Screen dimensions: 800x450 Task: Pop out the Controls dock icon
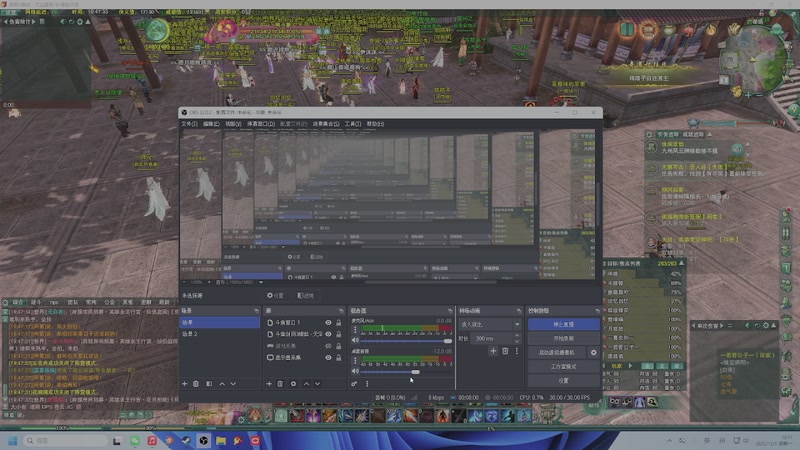tap(597, 311)
